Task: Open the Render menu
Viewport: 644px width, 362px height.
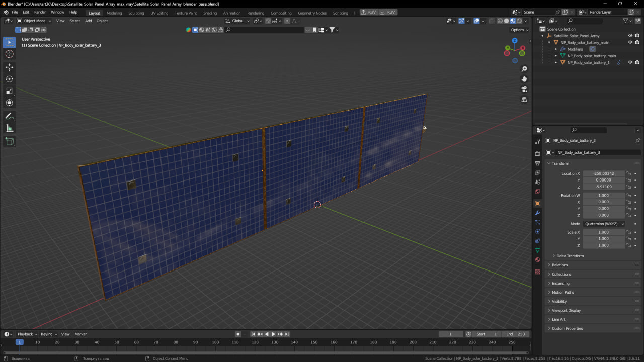Action: (x=40, y=12)
